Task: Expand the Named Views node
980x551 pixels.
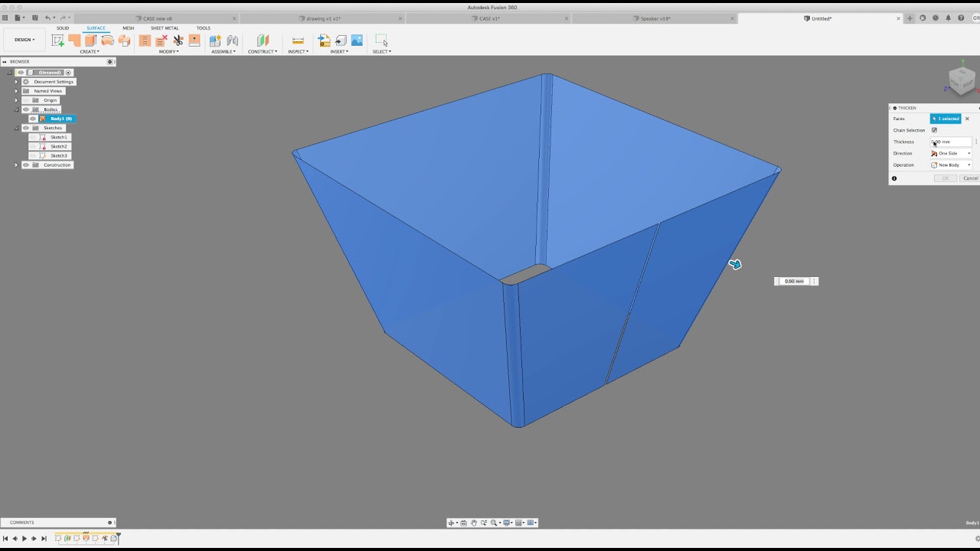Action: [16, 91]
